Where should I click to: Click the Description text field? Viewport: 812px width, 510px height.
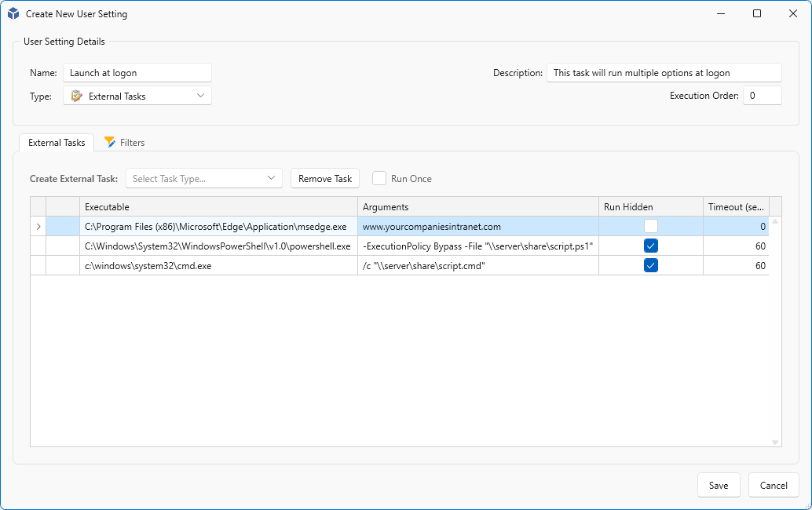click(x=664, y=73)
